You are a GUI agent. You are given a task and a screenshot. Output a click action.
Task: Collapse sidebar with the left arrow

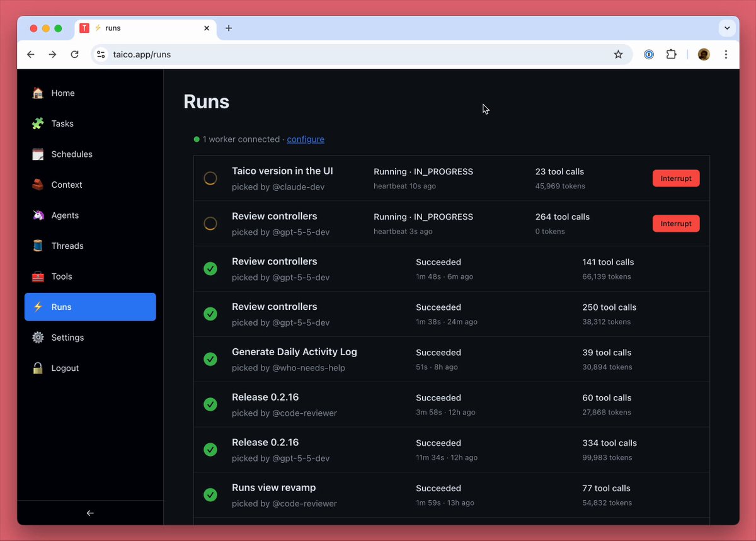pos(90,513)
